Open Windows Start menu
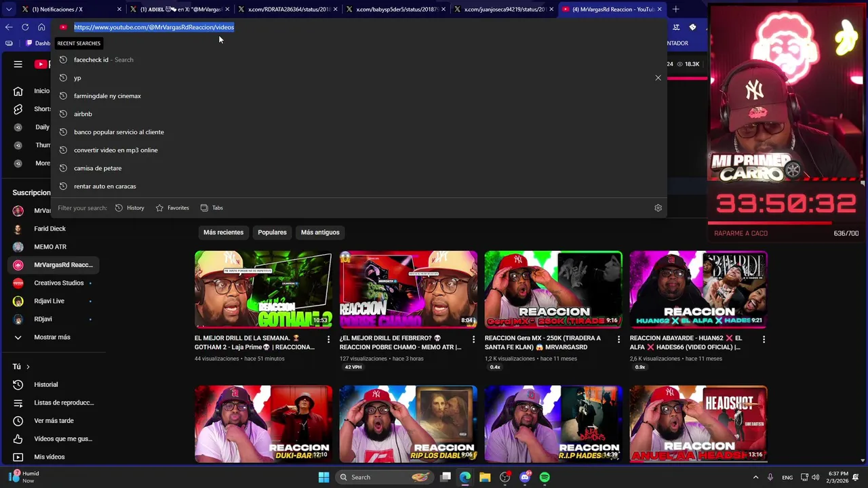Viewport: 868px width, 488px height. click(x=323, y=477)
